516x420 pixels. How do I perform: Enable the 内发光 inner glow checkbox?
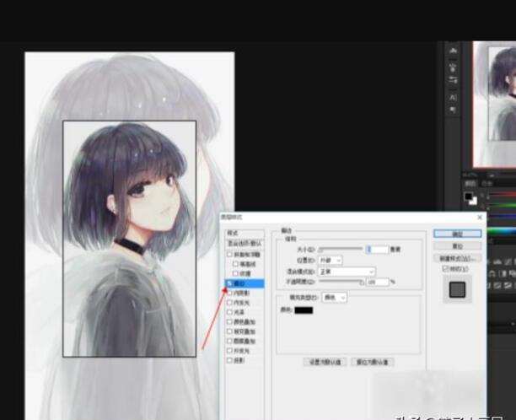pos(229,303)
